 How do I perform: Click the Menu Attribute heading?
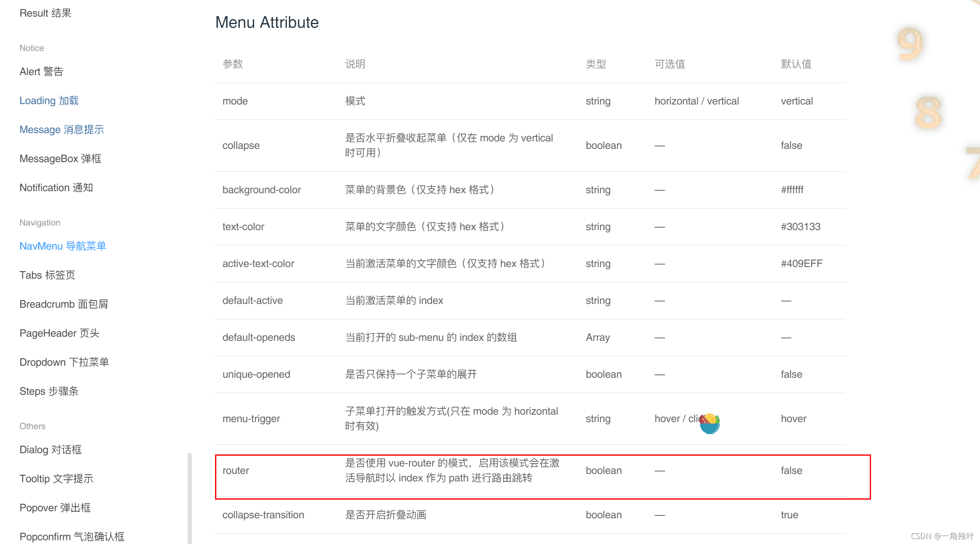point(267,22)
